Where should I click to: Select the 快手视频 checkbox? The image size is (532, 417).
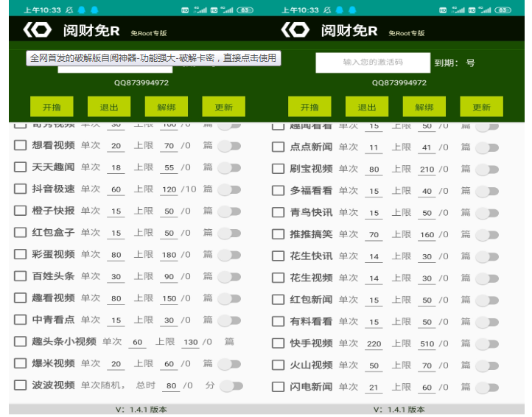pos(279,343)
